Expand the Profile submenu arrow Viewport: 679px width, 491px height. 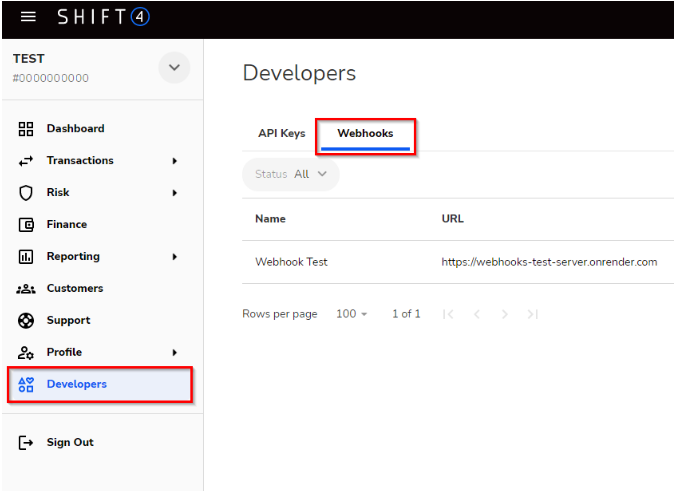point(175,353)
